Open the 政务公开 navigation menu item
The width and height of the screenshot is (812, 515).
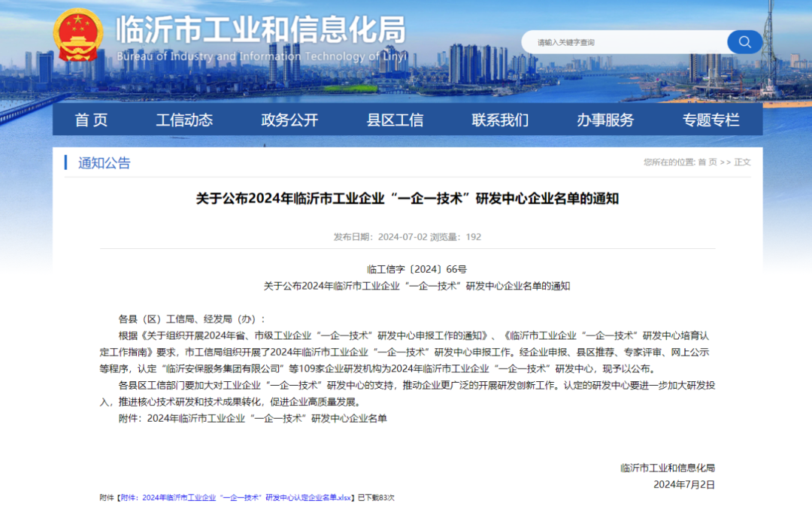point(289,120)
